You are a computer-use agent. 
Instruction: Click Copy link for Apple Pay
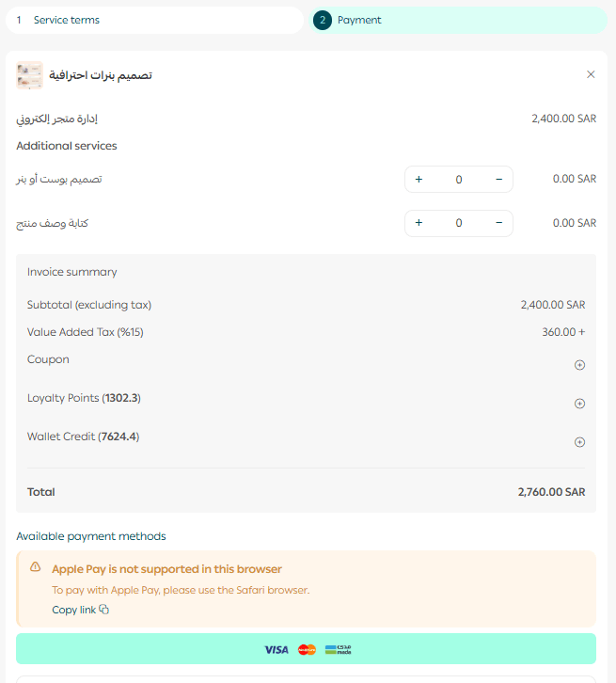coord(73,610)
